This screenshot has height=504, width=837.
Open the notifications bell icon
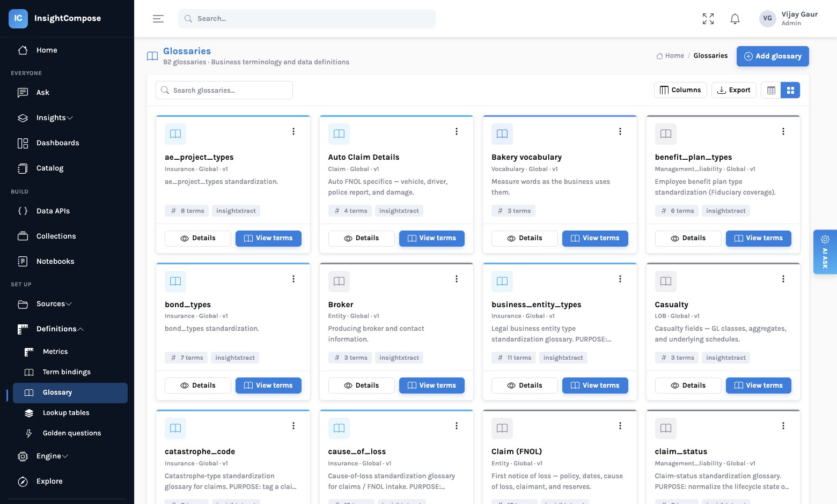pyautogui.click(x=735, y=19)
